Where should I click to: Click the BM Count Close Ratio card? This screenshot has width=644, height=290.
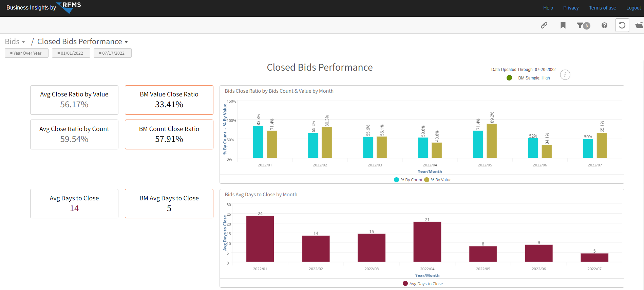tap(169, 134)
